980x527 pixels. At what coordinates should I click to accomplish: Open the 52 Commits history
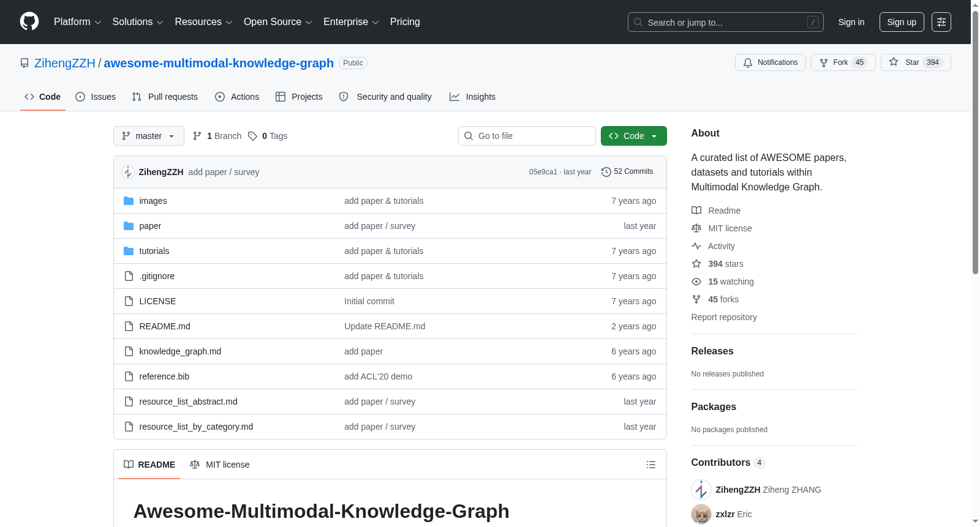627,171
